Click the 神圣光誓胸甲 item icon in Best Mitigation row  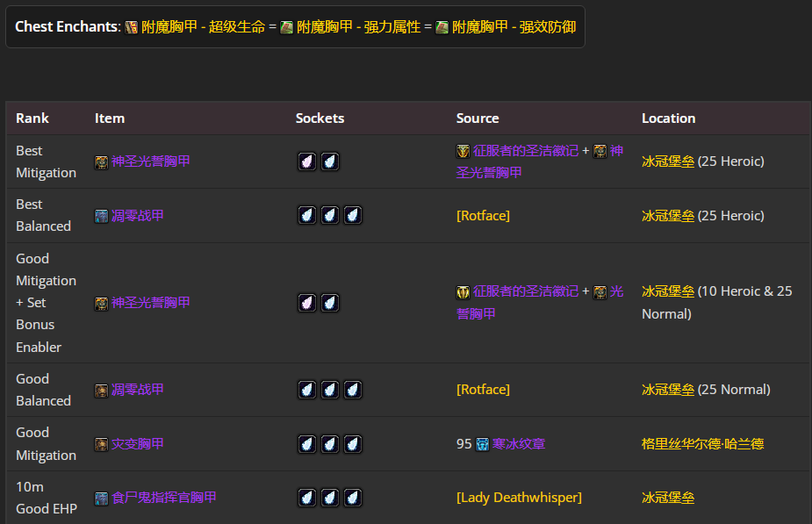point(102,162)
